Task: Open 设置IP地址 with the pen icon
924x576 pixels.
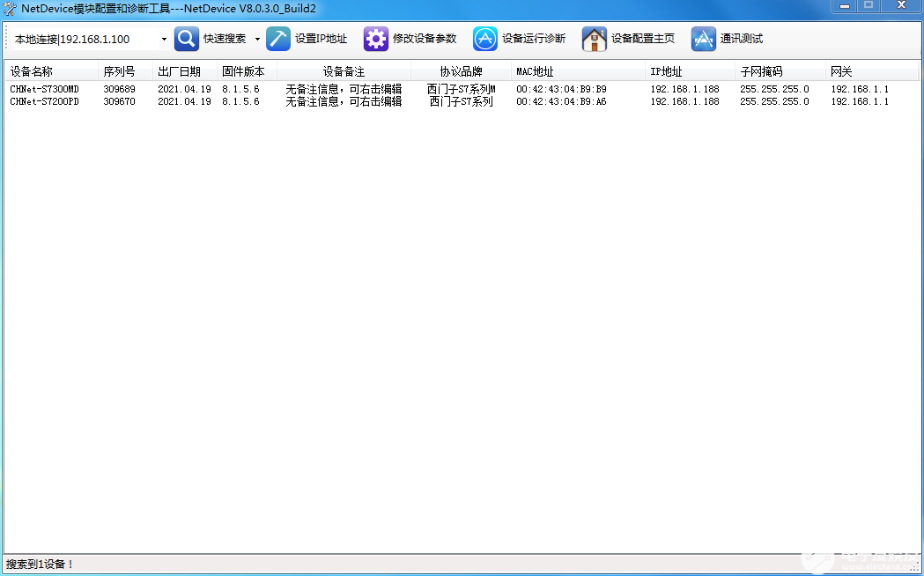Action: (x=277, y=39)
